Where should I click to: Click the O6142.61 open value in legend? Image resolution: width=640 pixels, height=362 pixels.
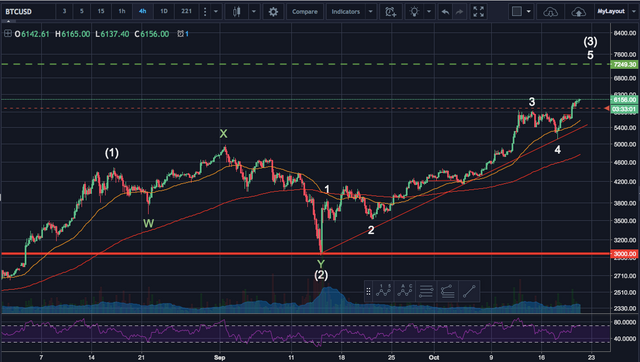click(32, 34)
